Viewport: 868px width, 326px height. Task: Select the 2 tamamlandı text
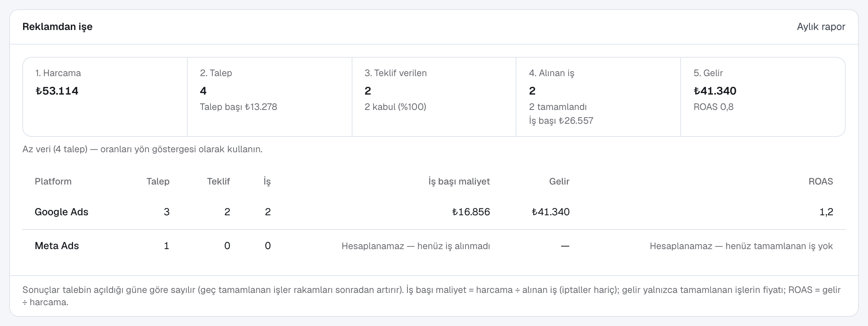pyautogui.click(x=558, y=107)
